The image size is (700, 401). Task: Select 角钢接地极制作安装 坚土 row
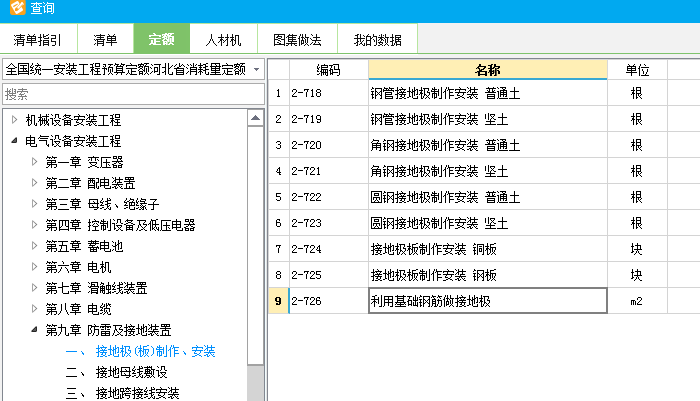pos(488,171)
